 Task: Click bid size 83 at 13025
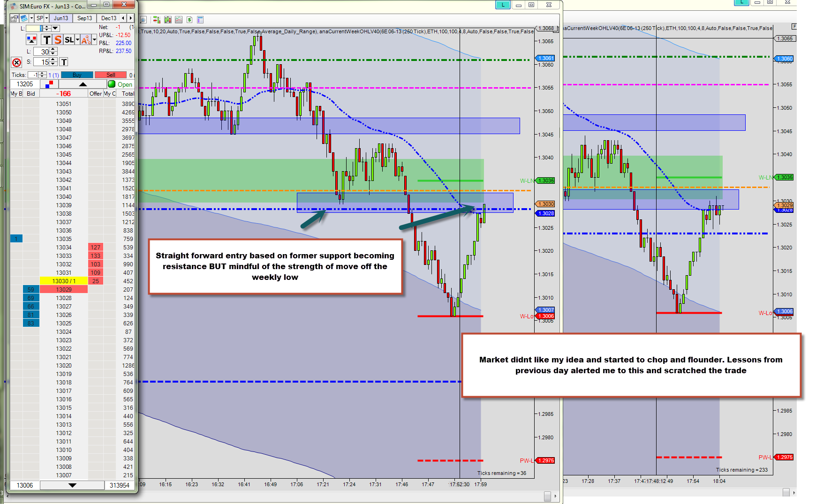pyautogui.click(x=31, y=323)
